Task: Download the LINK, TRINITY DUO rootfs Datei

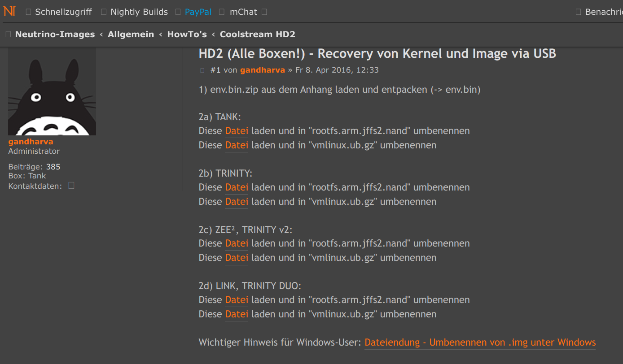Action: (x=237, y=299)
